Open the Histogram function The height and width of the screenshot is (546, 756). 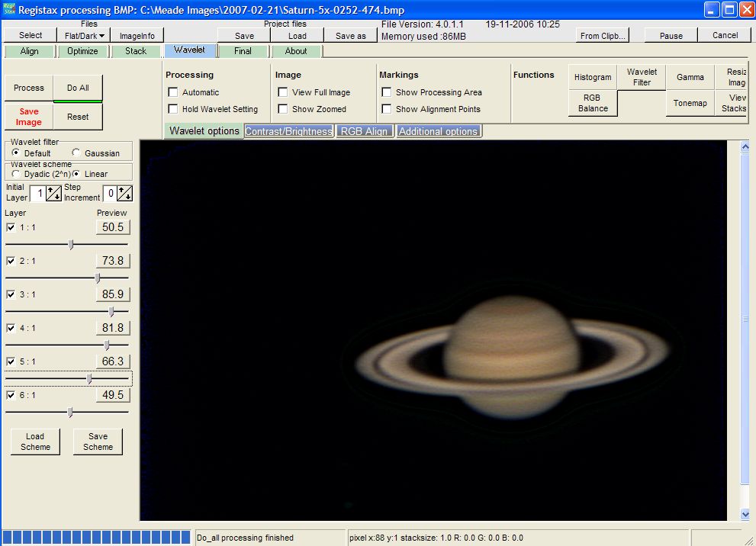pos(593,77)
